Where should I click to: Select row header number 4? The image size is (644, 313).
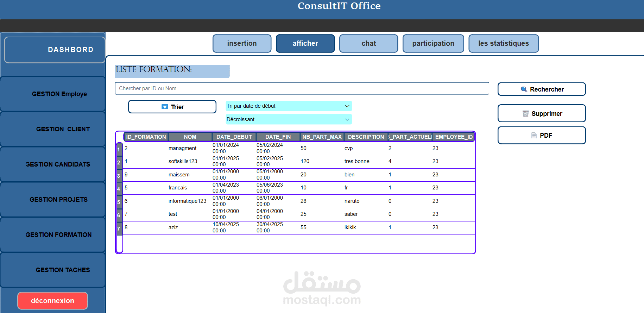click(x=119, y=189)
